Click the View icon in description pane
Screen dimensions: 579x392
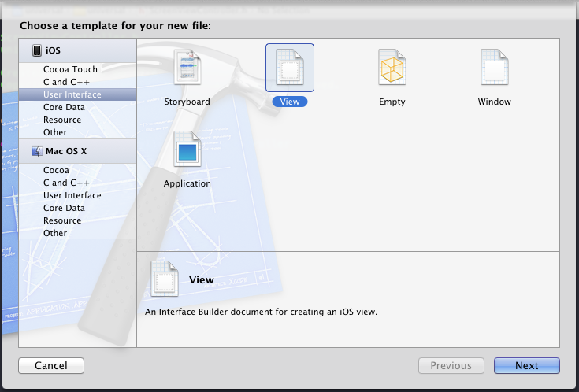point(165,279)
